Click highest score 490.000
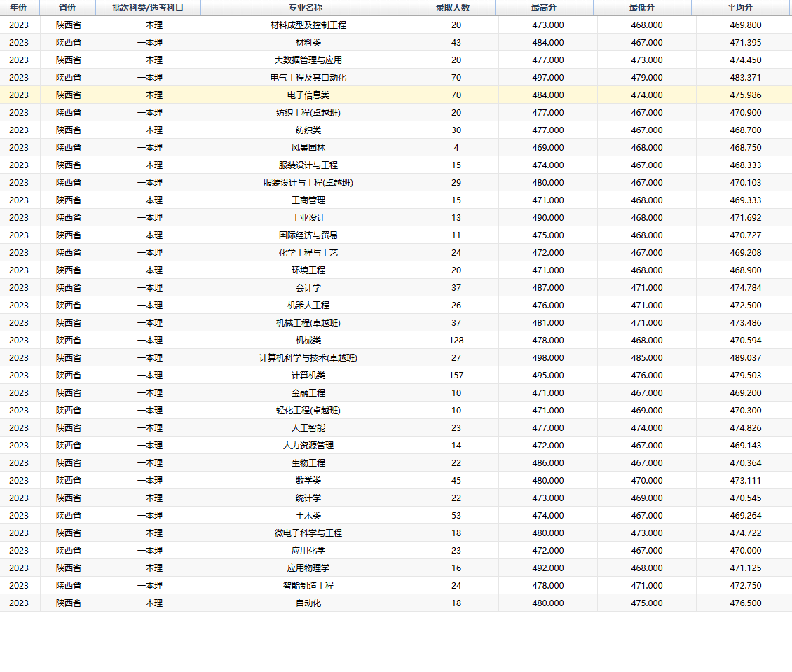This screenshot has width=792, height=672. [548, 218]
